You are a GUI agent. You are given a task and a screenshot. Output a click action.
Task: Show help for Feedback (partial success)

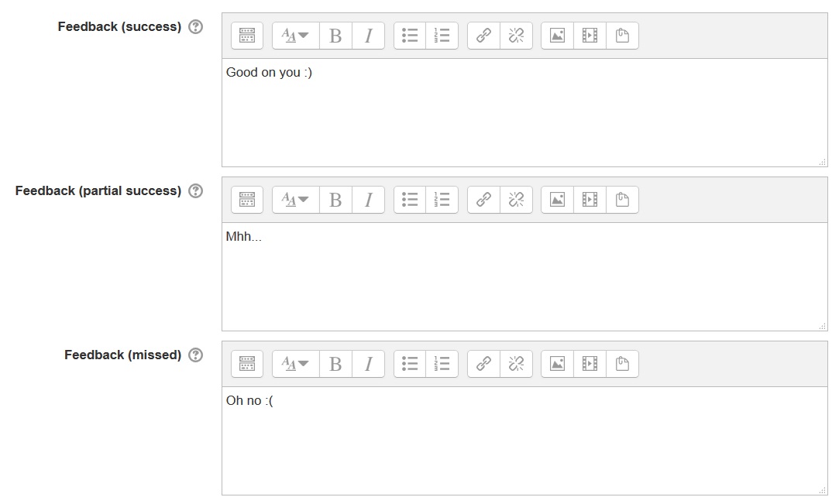coord(196,190)
